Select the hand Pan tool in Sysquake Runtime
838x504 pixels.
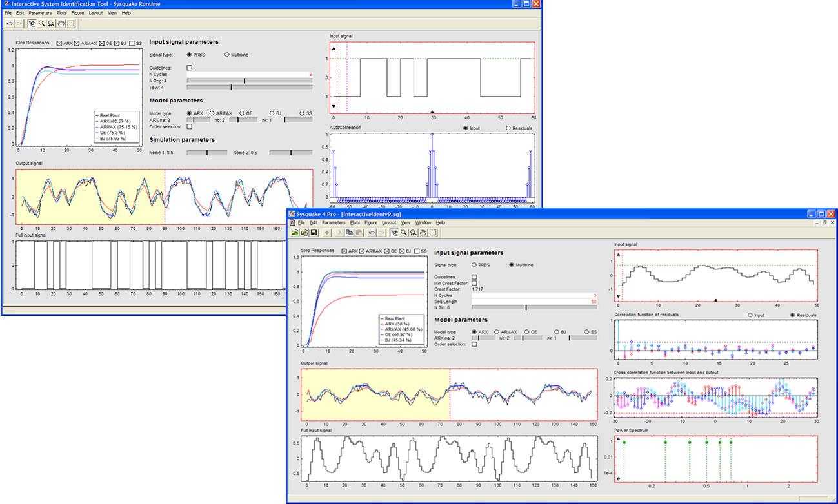61,24
